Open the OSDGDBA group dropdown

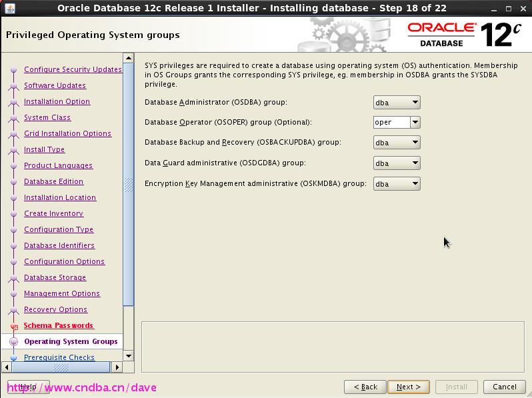pos(397,163)
